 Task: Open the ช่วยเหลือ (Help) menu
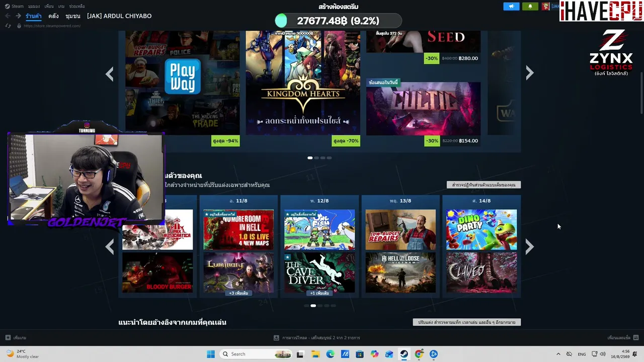click(77, 7)
